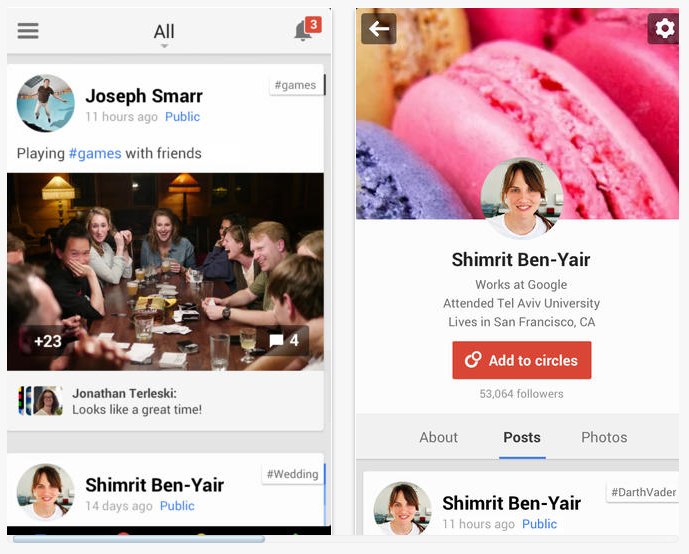This screenshot has height=554, width=689.
Task: Expand the All circles dropdown
Action: pyautogui.click(x=164, y=33)
